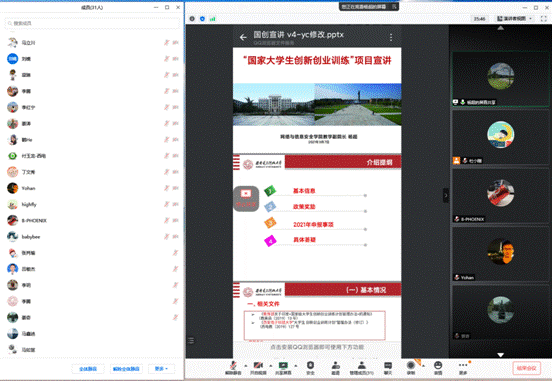Click the camera icon for babybee's row

(175, 237)
